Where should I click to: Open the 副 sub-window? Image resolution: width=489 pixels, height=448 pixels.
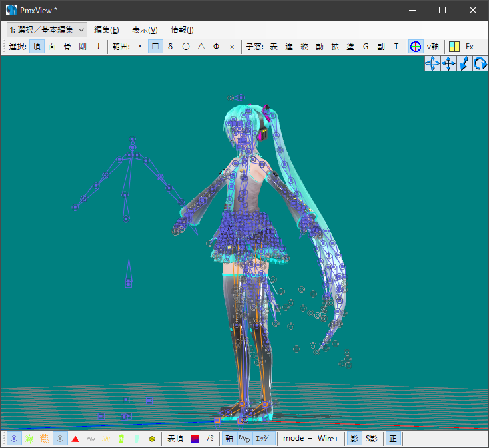click(381, 47)
